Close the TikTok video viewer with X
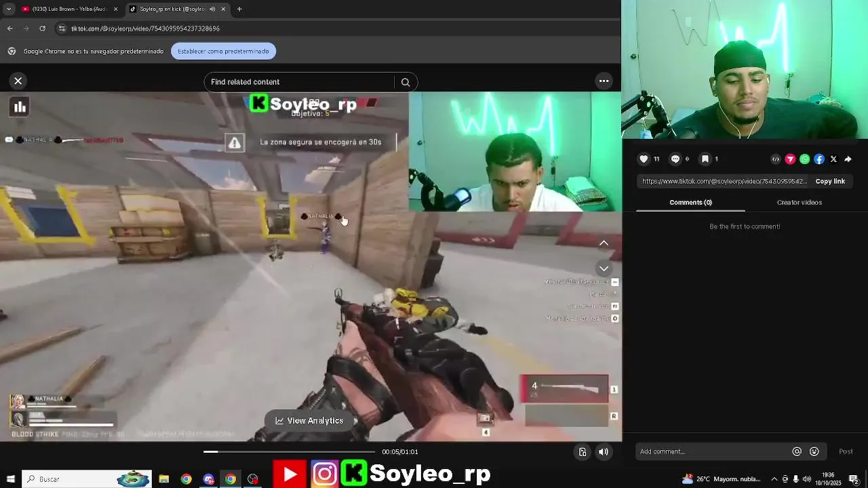This screenshot has width=868, height=488. [x=18, y=81]
